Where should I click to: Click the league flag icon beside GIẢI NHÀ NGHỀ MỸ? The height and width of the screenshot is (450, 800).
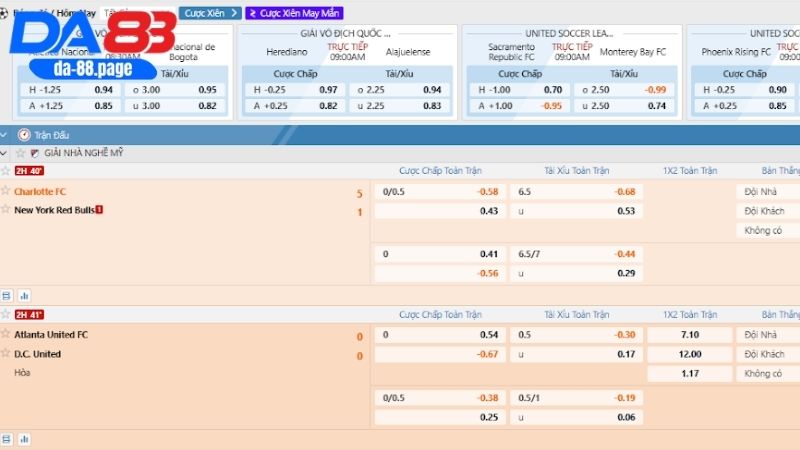(x=35, y=153)
